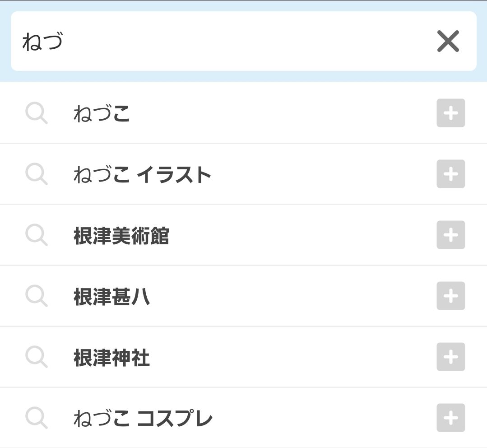Add ねづこ suggestion with its plus icon
The width and height of the screenshot is (487, 448).
pos(450,113)
